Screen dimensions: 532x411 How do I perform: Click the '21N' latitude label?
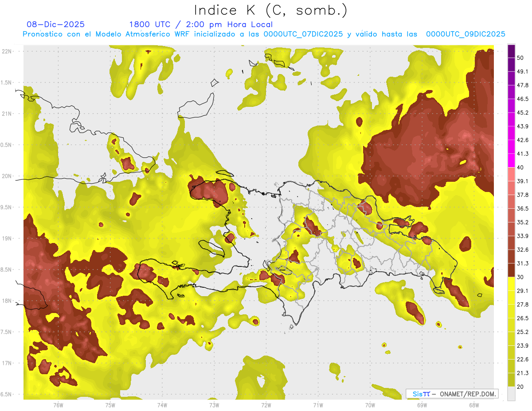click(7, 114)
